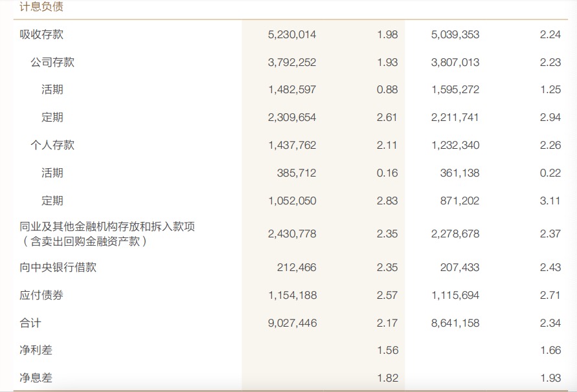Select the 8,641,158 total value

pos(455,323)
